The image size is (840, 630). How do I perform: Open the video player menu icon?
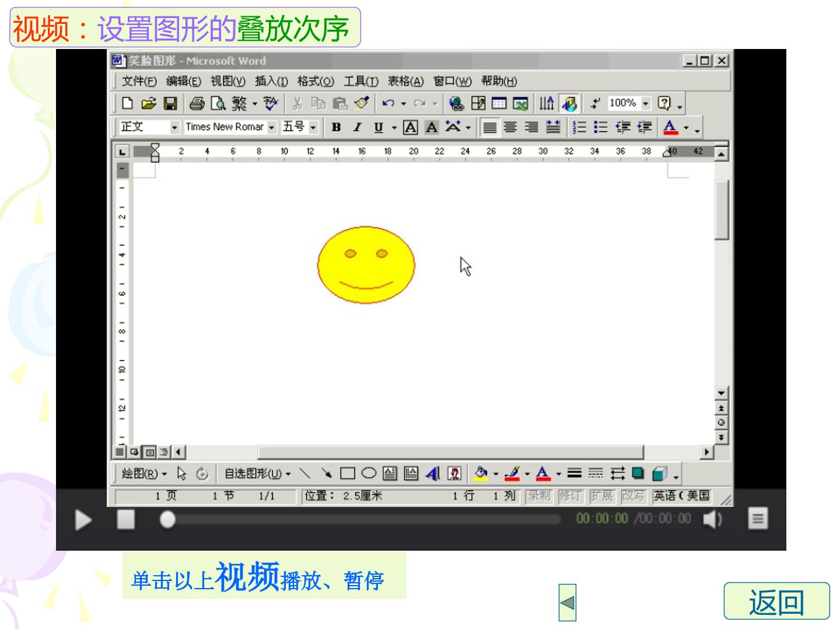point(758,519)
